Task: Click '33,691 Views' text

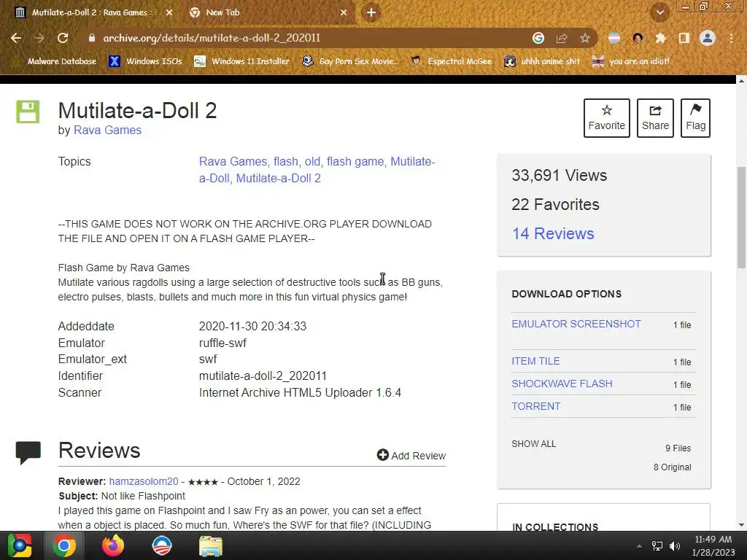Action: [560, 175]
